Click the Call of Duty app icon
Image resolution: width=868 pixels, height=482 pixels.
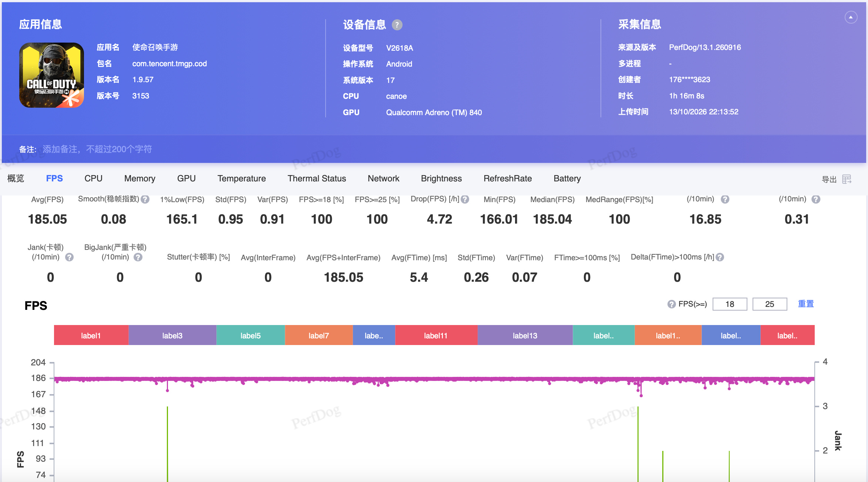tap(52, 75)
